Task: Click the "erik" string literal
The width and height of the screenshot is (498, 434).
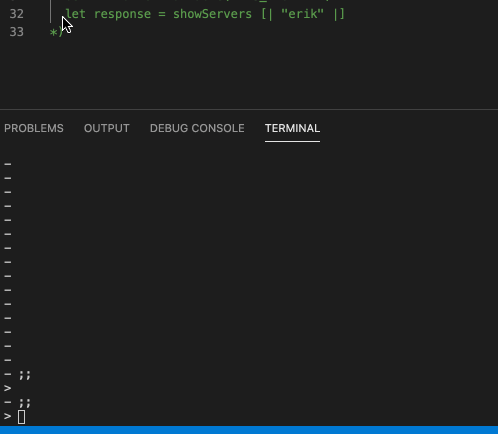Action: pyautogui.click(x=302, y=14)
